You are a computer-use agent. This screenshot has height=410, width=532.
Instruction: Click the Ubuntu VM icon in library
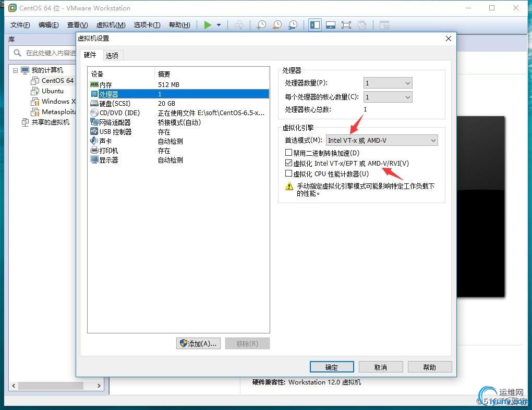[x=35, y=91]
